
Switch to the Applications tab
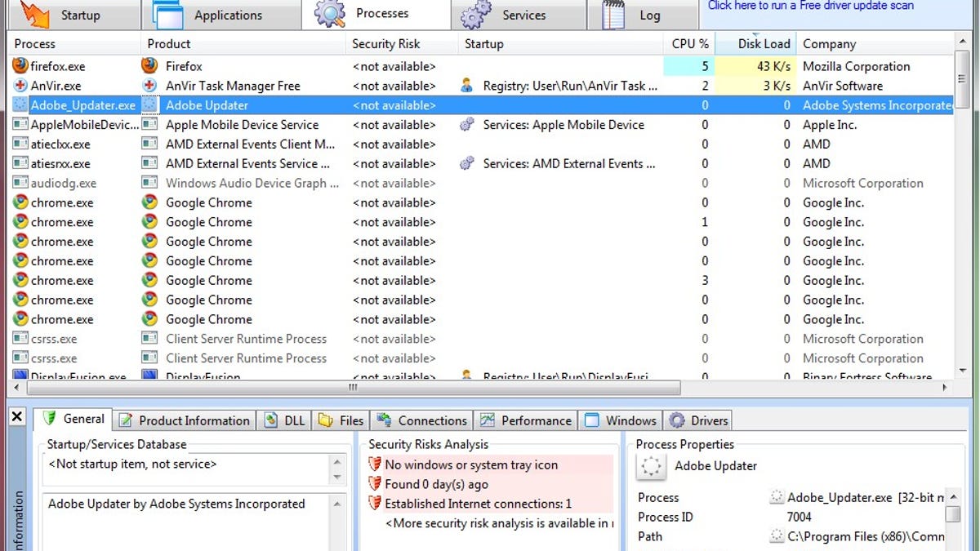(x=221, y=15)
